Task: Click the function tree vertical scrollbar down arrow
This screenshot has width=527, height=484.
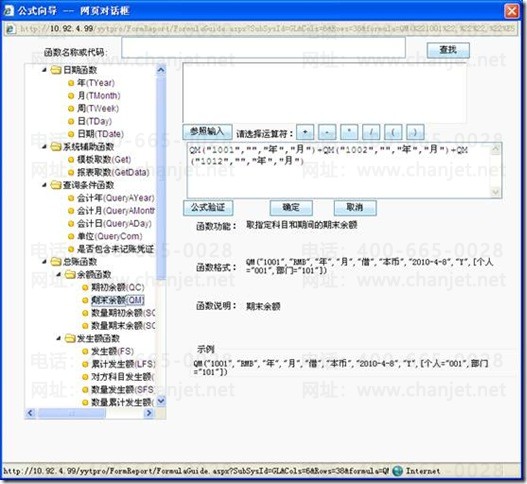Action: point(161,401)
